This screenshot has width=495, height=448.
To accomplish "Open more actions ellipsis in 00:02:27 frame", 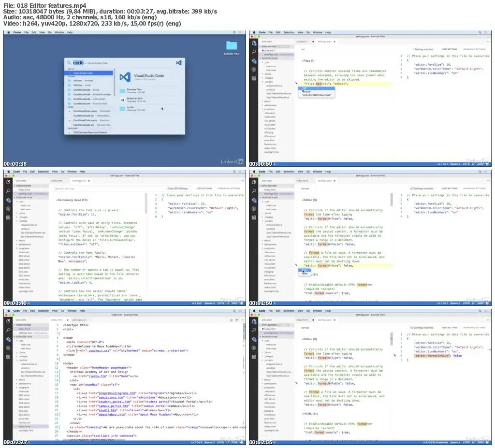I will (242, 320).
